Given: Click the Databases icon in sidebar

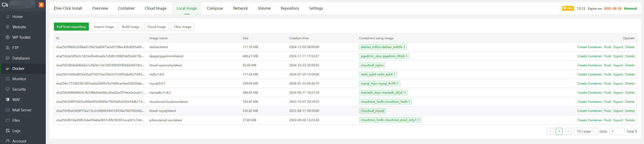Looking at the screenshot, I should [x=8, y=58].
